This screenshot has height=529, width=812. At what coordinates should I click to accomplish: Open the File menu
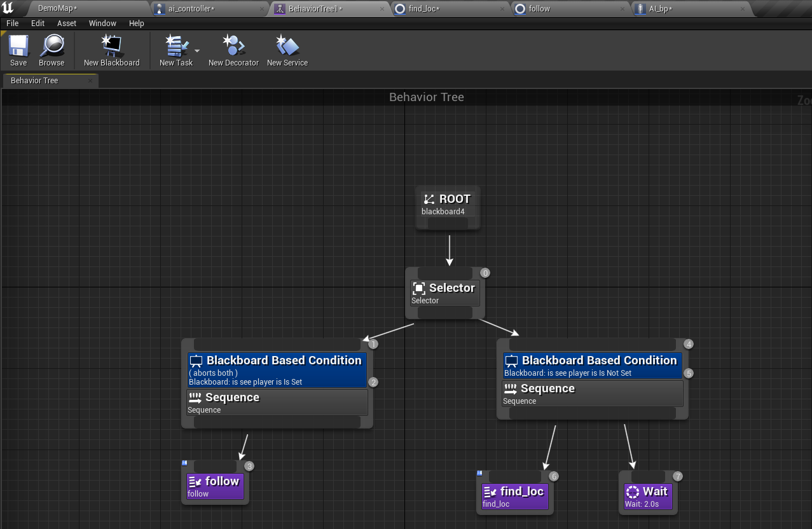click(11, 23)
